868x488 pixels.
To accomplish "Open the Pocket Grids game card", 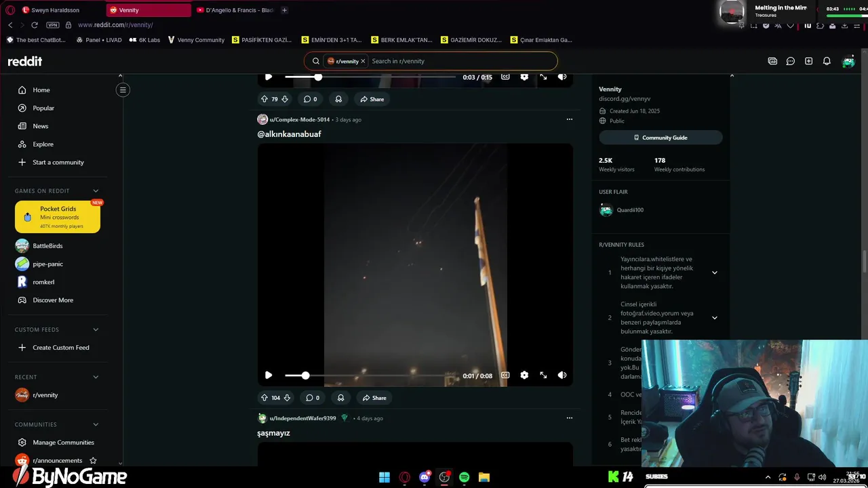I will tap(58, 217).
